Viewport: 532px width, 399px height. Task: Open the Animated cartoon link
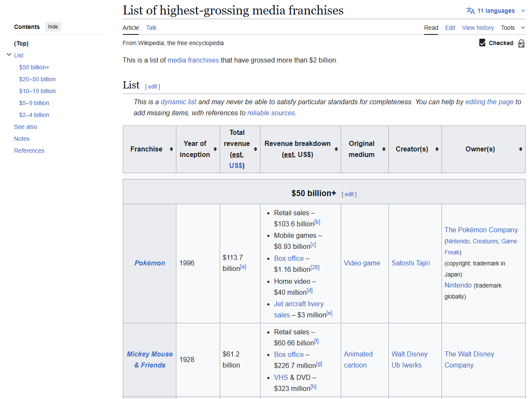pyautogui.click(x=358, y=359)
